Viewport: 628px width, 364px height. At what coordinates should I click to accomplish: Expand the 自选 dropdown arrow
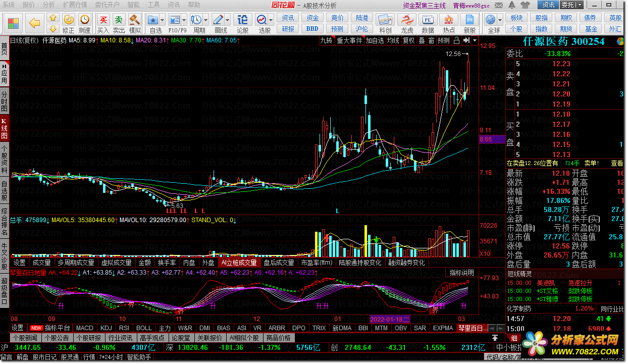click(163, 20)
